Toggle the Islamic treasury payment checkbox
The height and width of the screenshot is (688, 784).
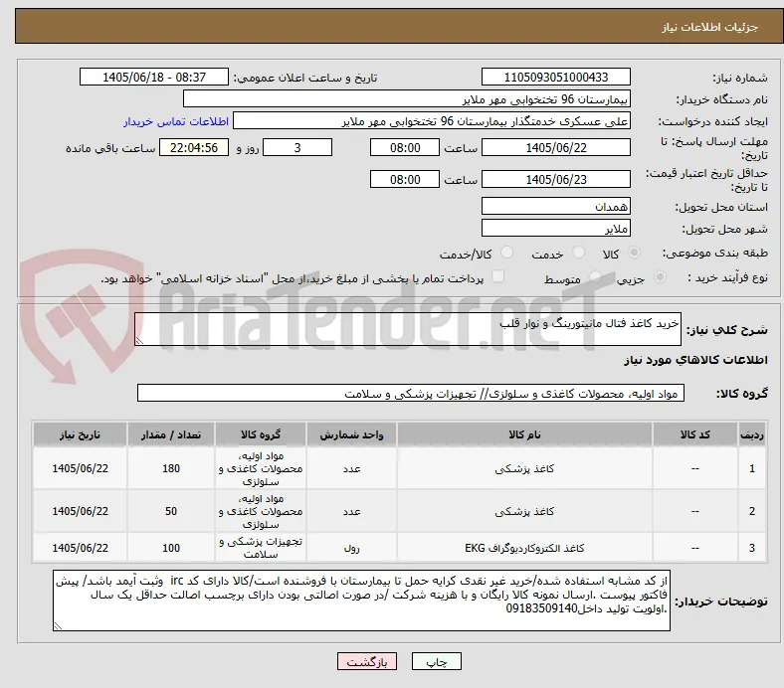point(498,276)
